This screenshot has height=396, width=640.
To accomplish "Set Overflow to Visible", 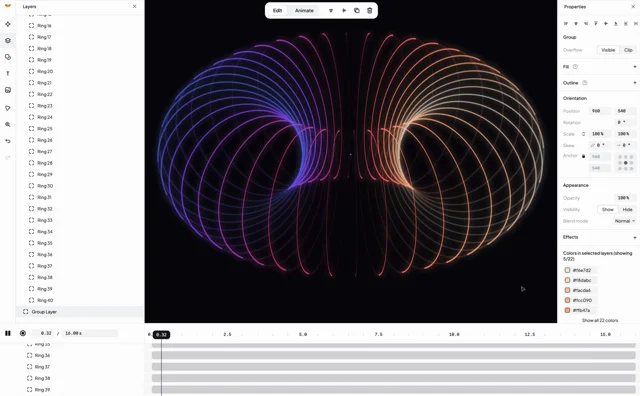I will (x=608, y=50).
